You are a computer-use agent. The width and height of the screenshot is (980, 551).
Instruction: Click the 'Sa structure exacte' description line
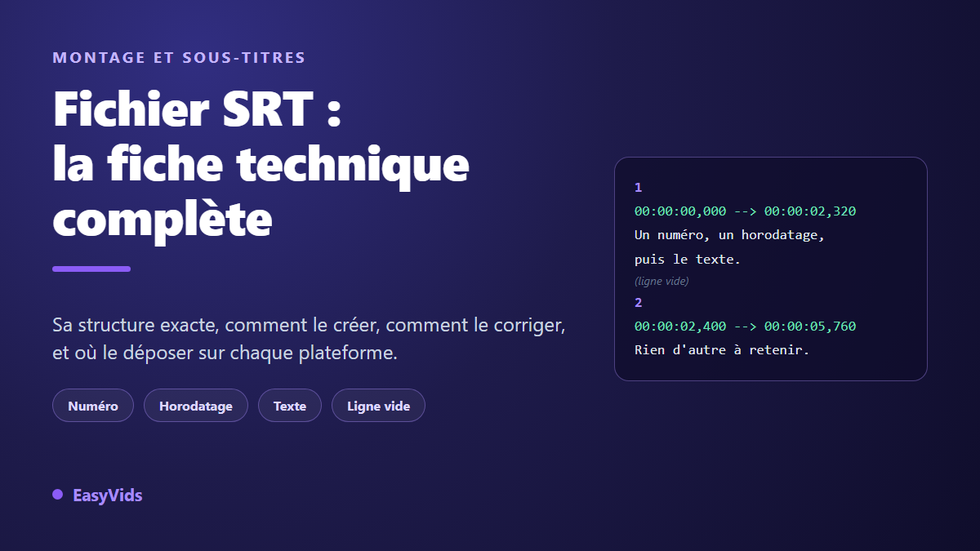309,325
